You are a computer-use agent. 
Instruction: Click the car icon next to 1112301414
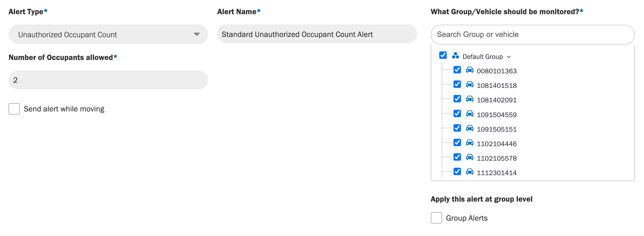469,172
